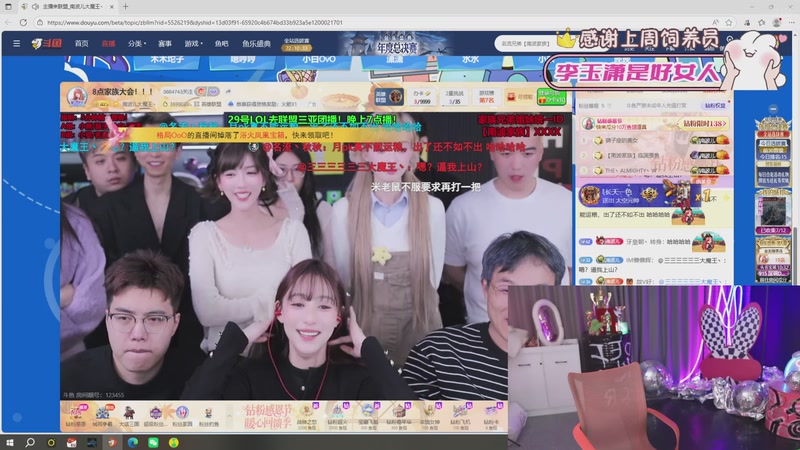
Task: Click the streamer avatar beside 8点家族大会
Action: coord(77,96)
